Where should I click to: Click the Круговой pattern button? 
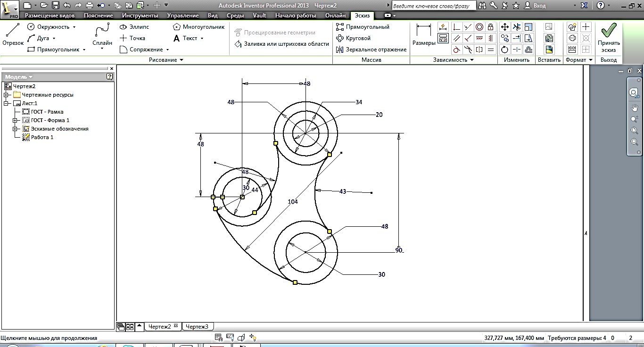tap(354, 38)
